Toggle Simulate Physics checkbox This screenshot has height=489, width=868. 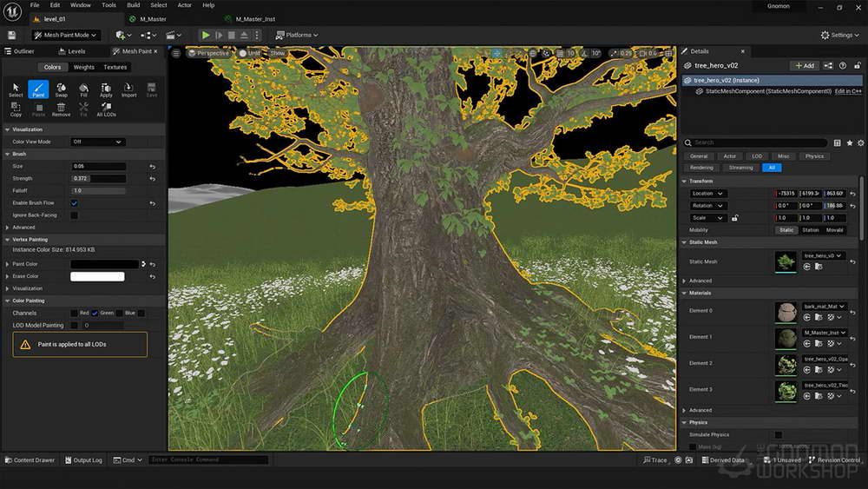pos(779,435)
